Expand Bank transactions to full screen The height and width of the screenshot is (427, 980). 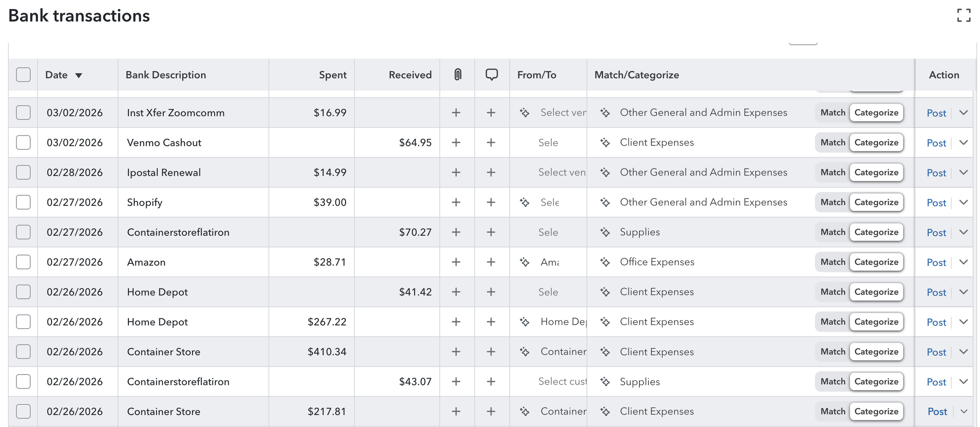[964, 16]
